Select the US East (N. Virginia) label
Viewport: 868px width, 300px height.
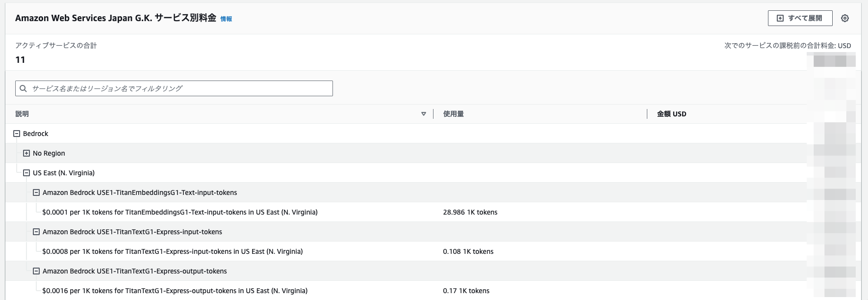click(x=64, y=173)
